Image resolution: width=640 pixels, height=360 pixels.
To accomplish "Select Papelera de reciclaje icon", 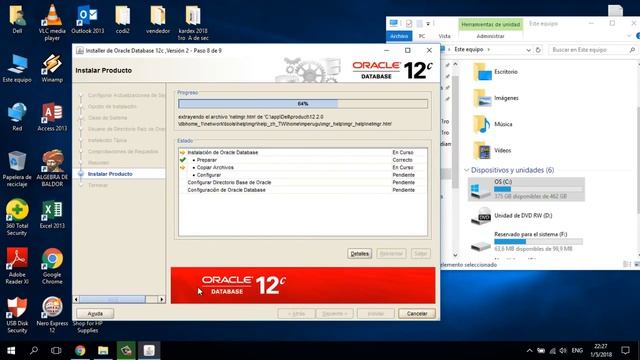I will 17,169.
